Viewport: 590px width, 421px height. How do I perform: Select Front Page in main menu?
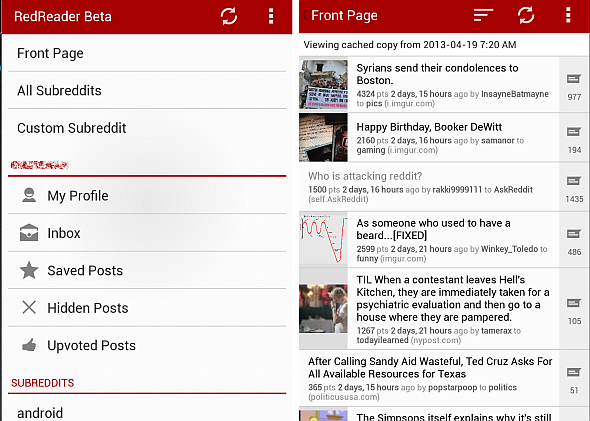[x=147, y=53]
